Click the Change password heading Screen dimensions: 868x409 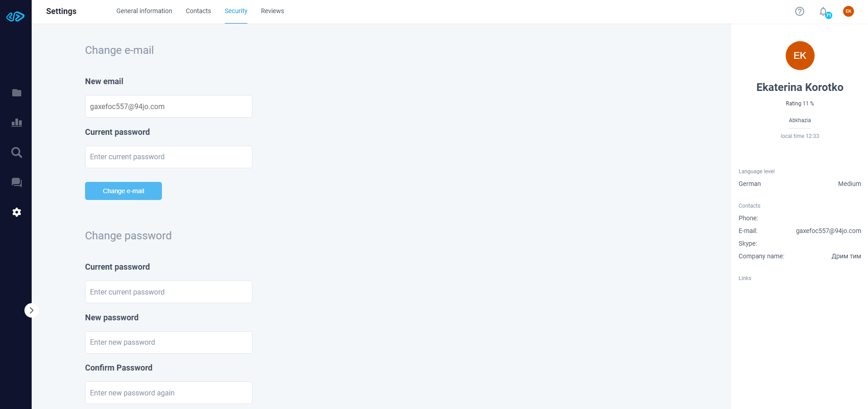click(x=128, y=236)
